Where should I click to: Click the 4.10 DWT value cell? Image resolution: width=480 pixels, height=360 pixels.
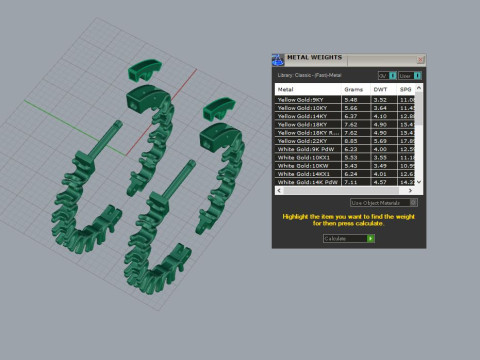pos(384,116)
